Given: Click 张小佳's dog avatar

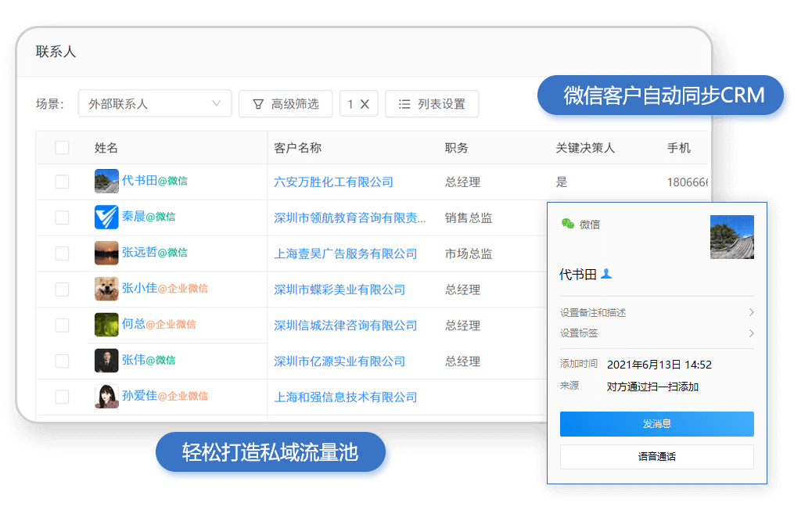Looking at the screenshot, I should pyautogui.click(x=106, y=289).
